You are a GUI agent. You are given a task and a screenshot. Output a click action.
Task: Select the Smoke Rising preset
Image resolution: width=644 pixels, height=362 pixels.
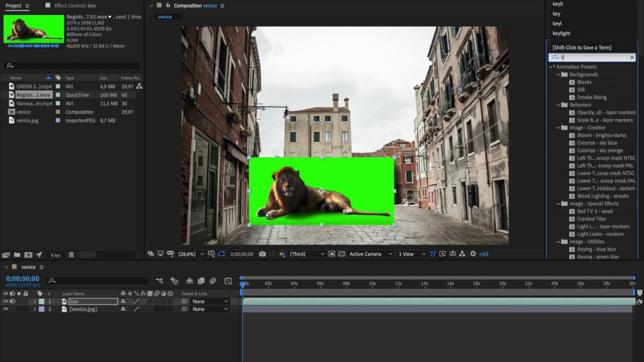click(592, 98)
